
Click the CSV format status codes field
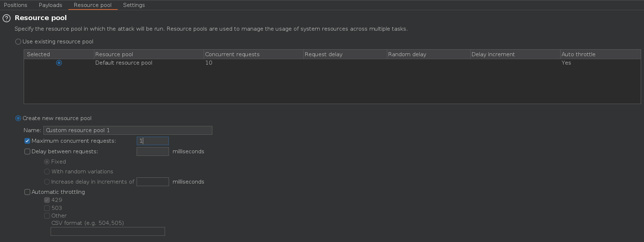[x=107, y=231]
